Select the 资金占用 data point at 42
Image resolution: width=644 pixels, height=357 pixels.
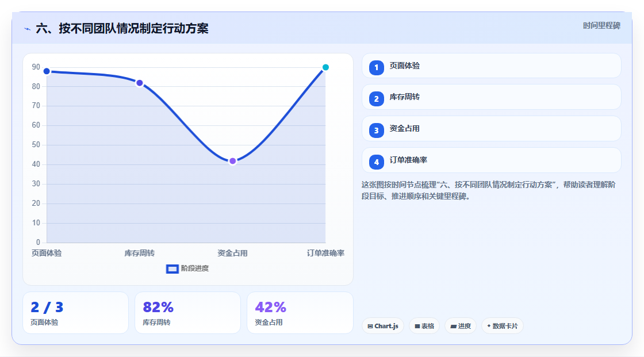click(232, 161)
